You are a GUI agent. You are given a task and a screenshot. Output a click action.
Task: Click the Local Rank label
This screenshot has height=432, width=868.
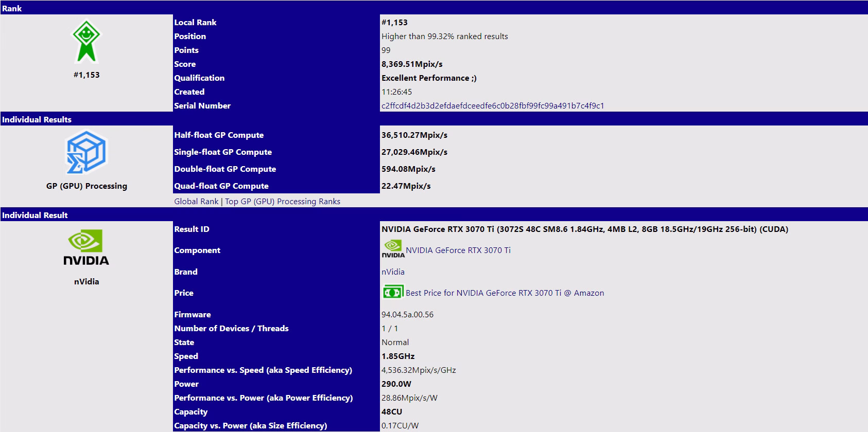[195, 22]
